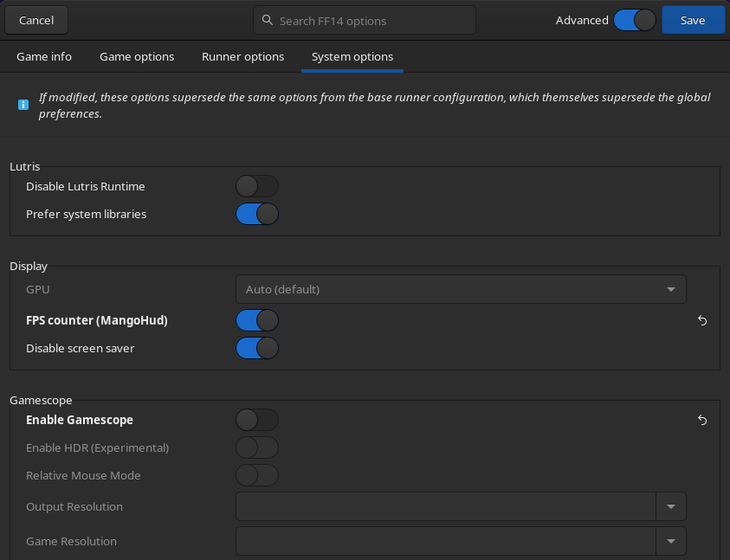Expand the Game Resolution dropdown arrow
This screenshot has width=730, height=560.
(671, 541)
